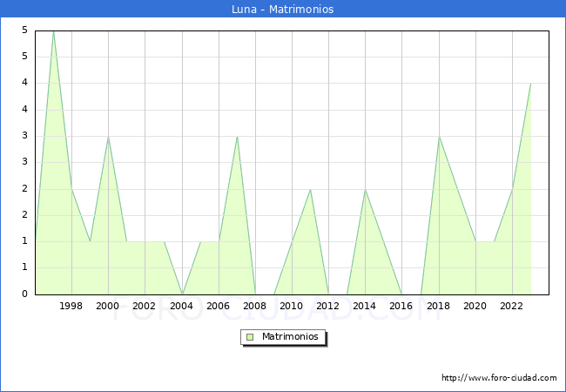566x392 pixels.
Task: Click the 2014 x-axis label
Action: (x=365, y=306)
